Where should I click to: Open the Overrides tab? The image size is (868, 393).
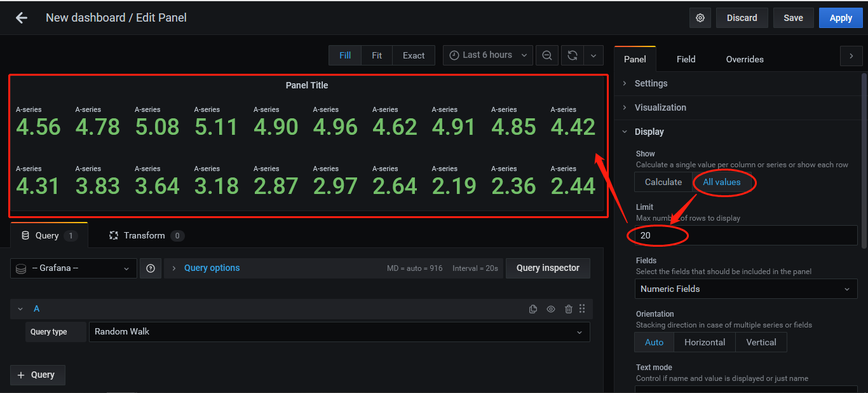pos(744,59)
